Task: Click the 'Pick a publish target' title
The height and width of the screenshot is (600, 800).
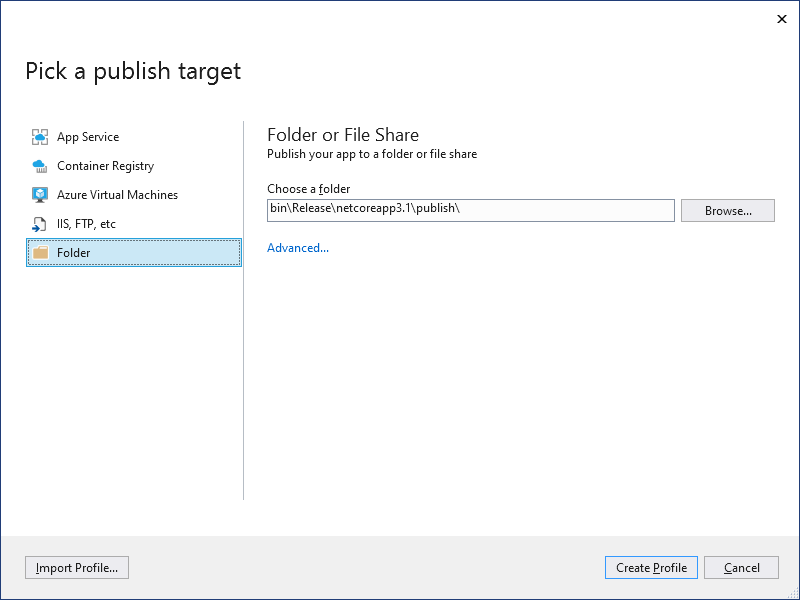Action: 133,71
